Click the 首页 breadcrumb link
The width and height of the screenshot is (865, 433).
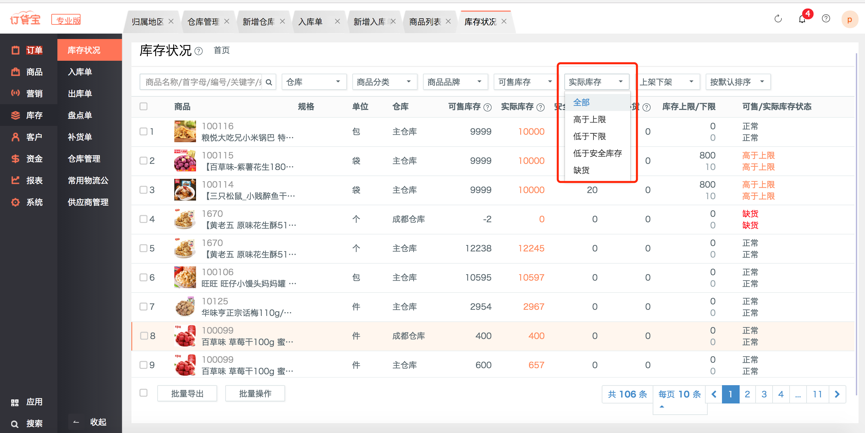tap(222, 51)
